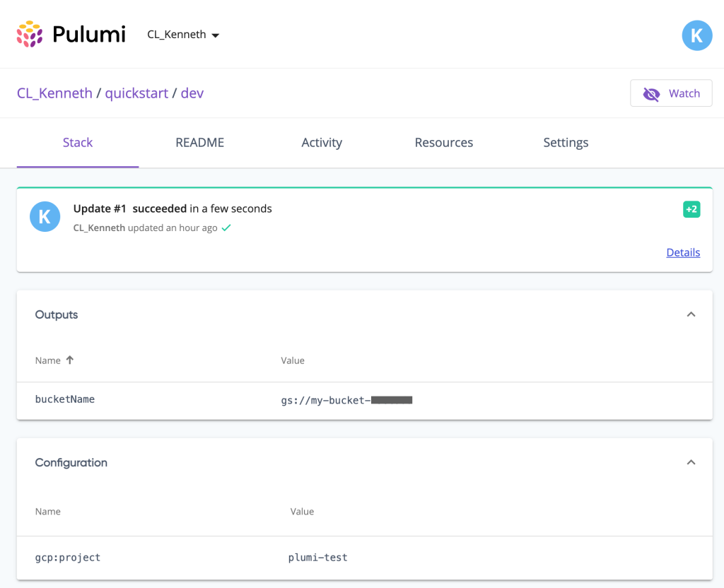
Task: Click the Pulumi logo
Action: 71,34
